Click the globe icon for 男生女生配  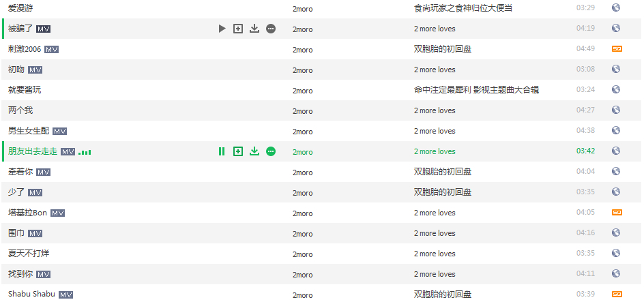pyautogui.click(x=615, y=130)
